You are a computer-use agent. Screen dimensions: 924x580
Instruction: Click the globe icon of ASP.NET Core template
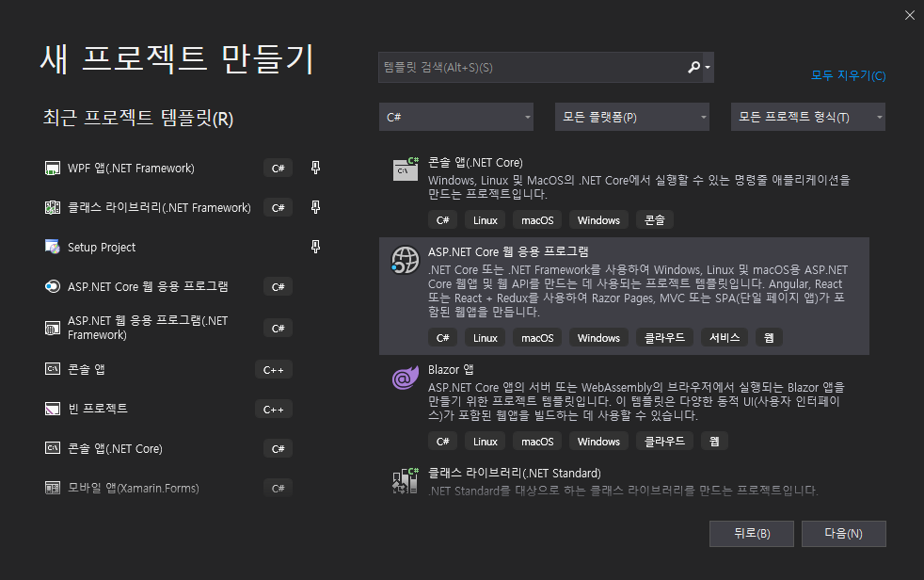(406, 260)
